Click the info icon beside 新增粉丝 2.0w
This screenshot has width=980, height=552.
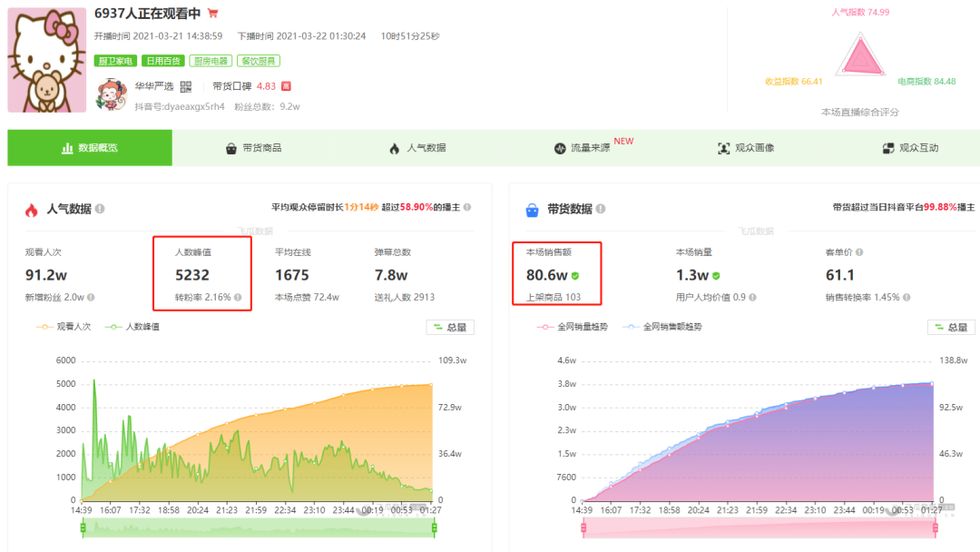[92, 298]
